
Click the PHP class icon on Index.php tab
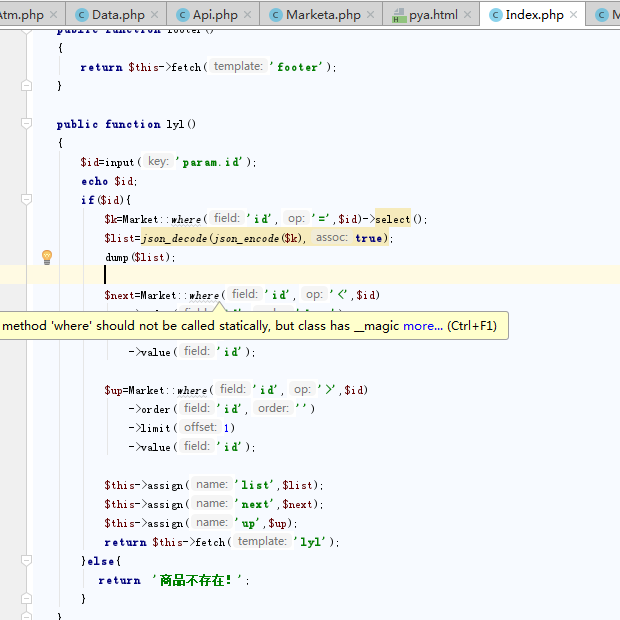click(495, 15)
